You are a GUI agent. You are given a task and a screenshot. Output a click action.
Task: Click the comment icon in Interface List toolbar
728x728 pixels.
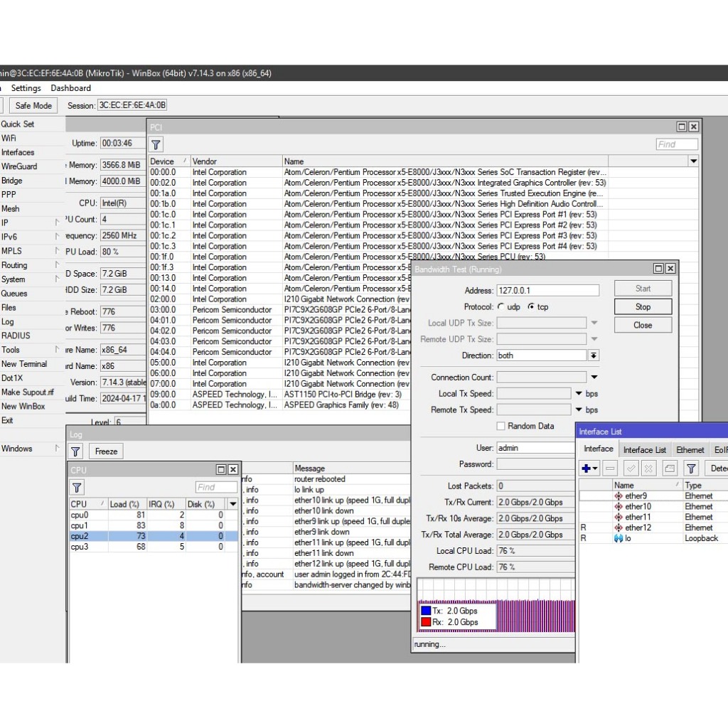[x=670, y=469]
